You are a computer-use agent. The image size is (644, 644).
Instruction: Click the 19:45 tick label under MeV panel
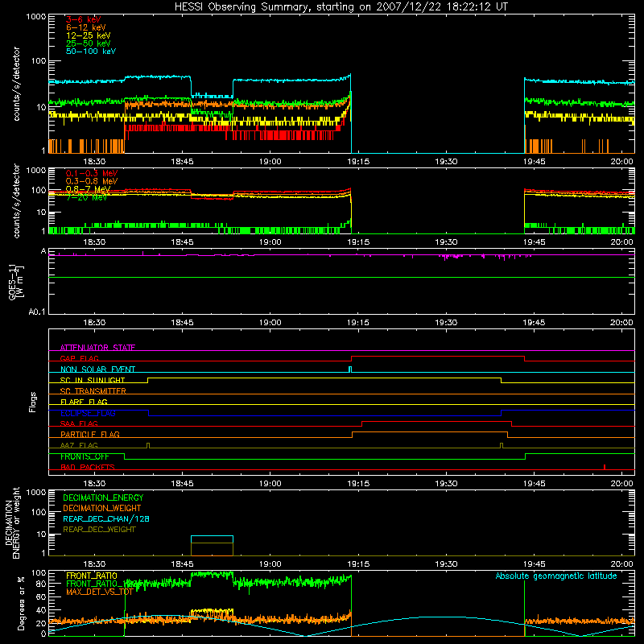coord(534,242)
